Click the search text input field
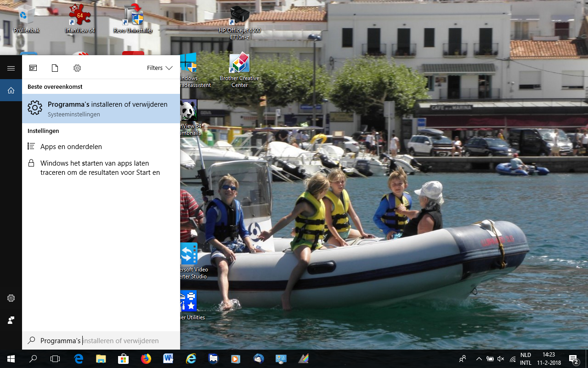The image size is (588, 368). coord(106,341)
